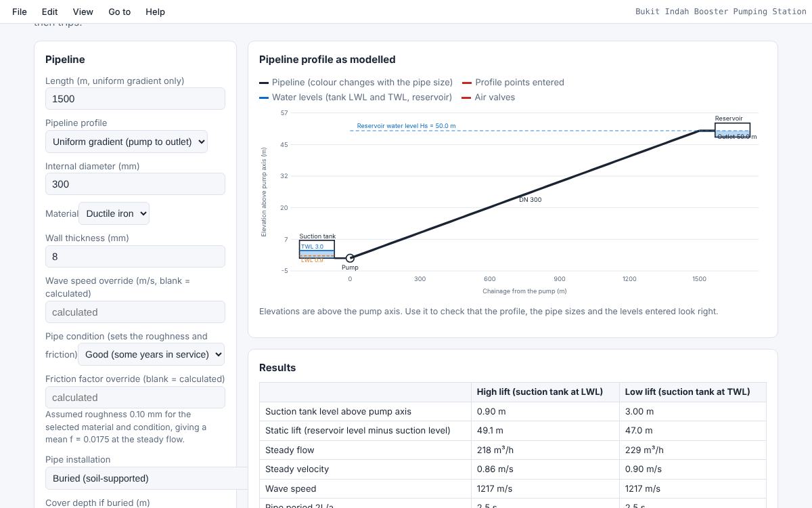
Task: Click the blue Water levels legend swatch
Action: (264, 98)
